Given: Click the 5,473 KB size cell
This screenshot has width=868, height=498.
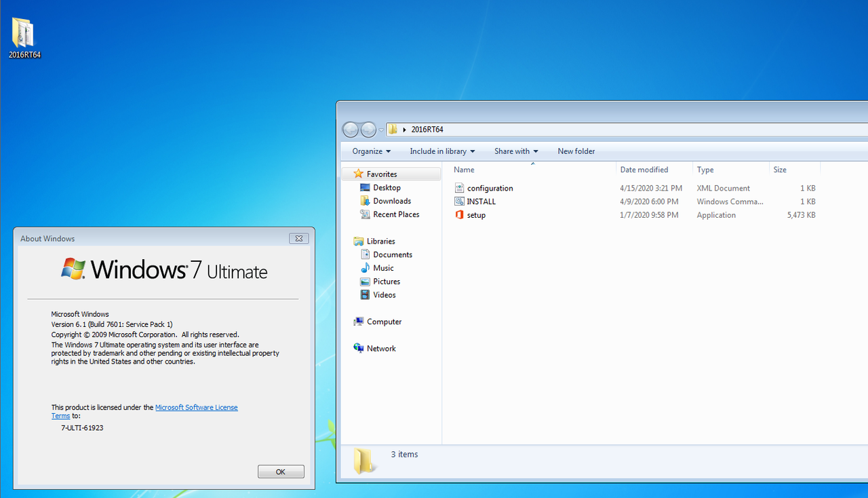Looking at the screenshot, I should coord(801,215).
